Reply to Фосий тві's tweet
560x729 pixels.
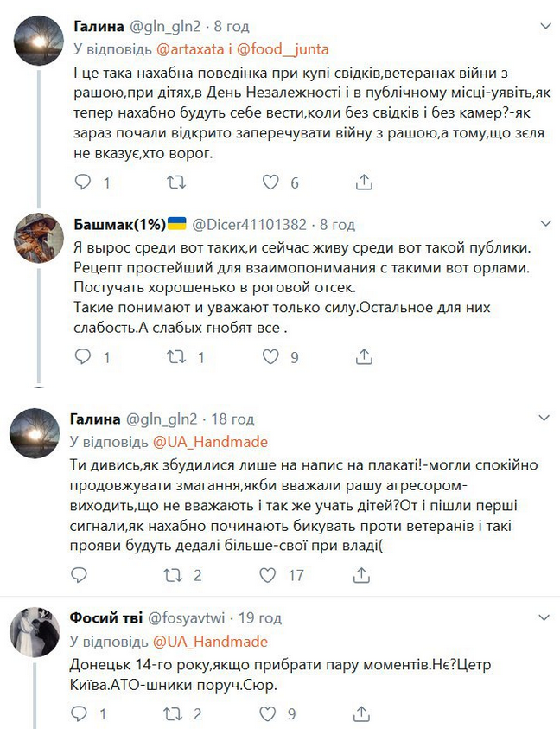tap(79, 713)
